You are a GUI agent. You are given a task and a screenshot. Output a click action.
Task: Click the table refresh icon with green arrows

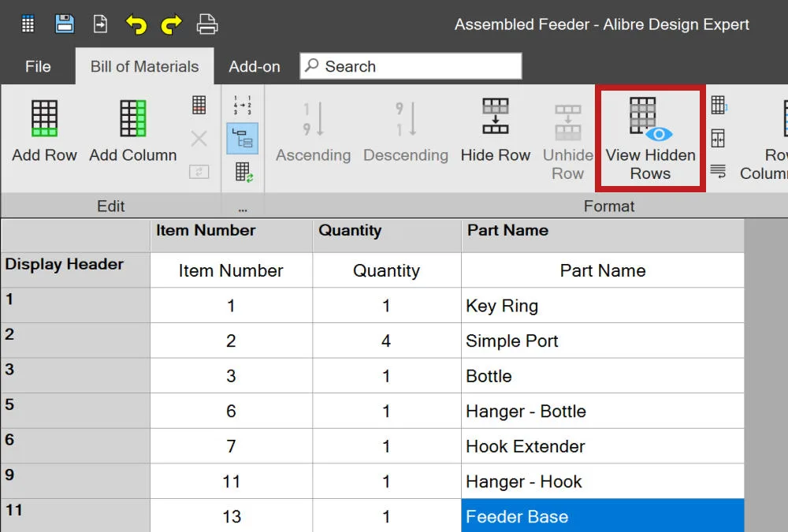tap(243, 172)
